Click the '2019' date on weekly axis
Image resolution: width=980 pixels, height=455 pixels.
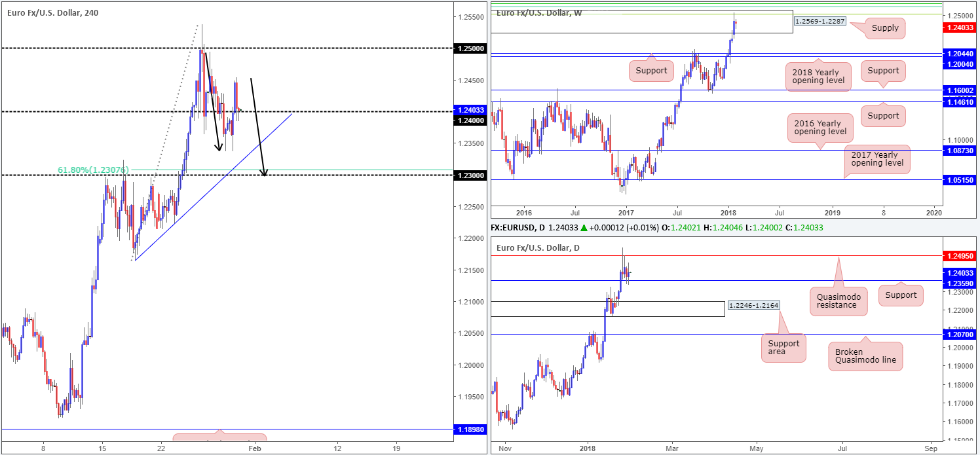(x=833, y=213)
